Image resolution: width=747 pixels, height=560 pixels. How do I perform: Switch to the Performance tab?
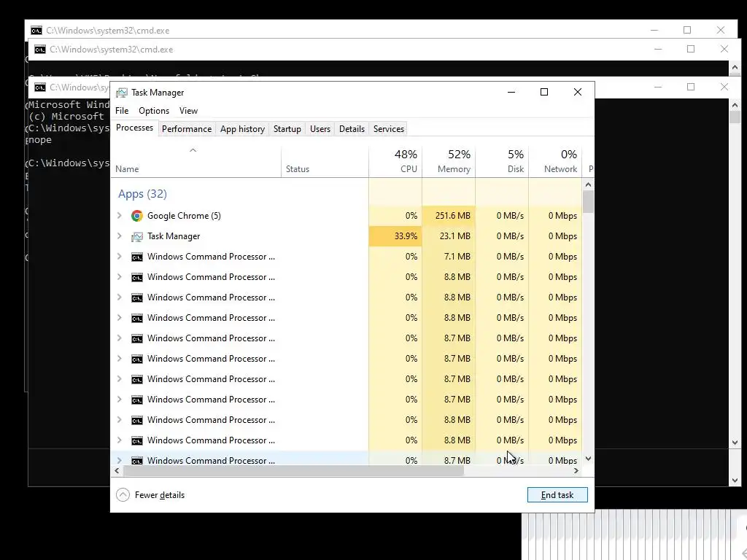click(x=187, y=129)
